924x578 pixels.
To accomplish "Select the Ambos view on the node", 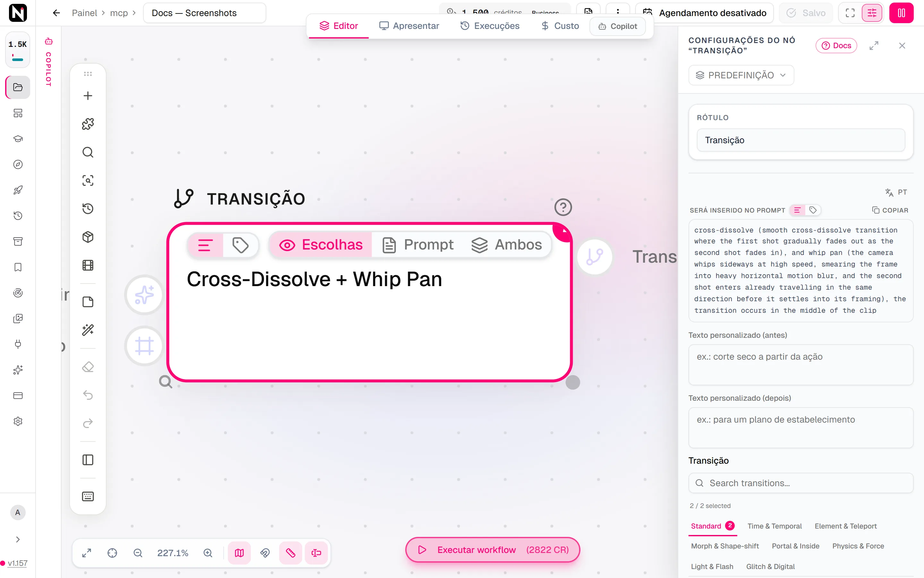I will point(507,245).
